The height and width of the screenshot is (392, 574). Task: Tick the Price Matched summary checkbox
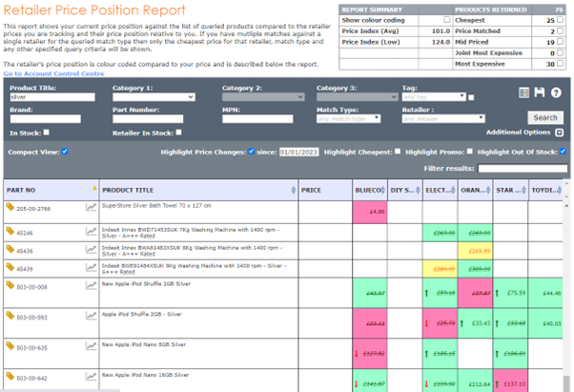pyautogui.click(x=560, y=31)
